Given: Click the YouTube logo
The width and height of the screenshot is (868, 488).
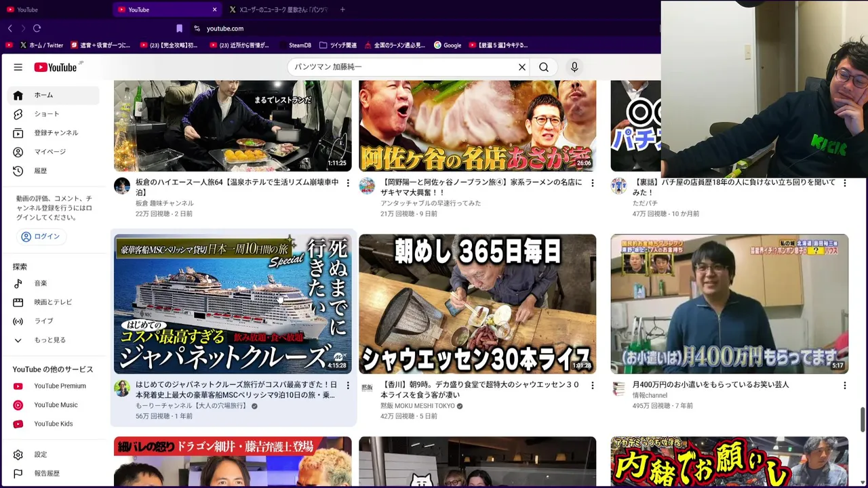Looking at the screenshot, I should (x=56, y=67).
